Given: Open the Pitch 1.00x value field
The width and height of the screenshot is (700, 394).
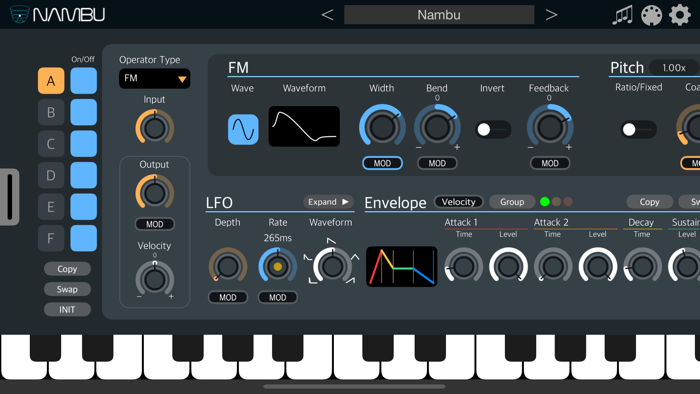Looking at the screenshot, I should (674, 68).
